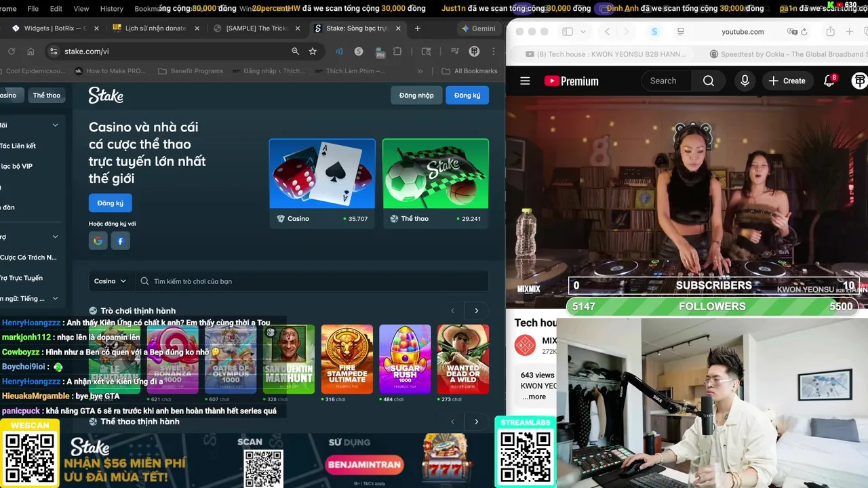Add a new Safari tab

tap(850, 32)
